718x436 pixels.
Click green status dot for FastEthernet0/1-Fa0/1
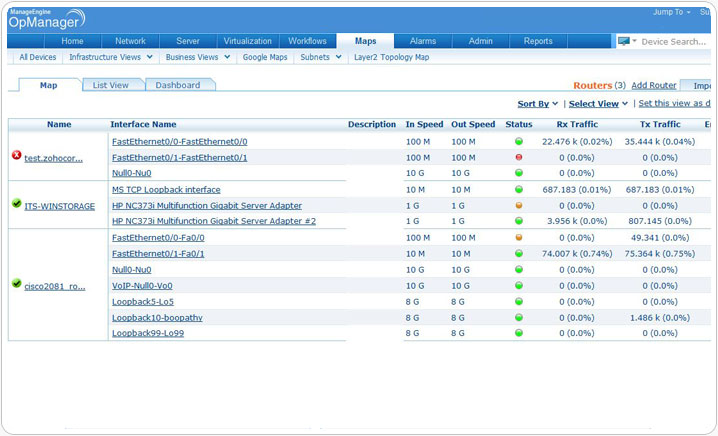coord(519,253)
